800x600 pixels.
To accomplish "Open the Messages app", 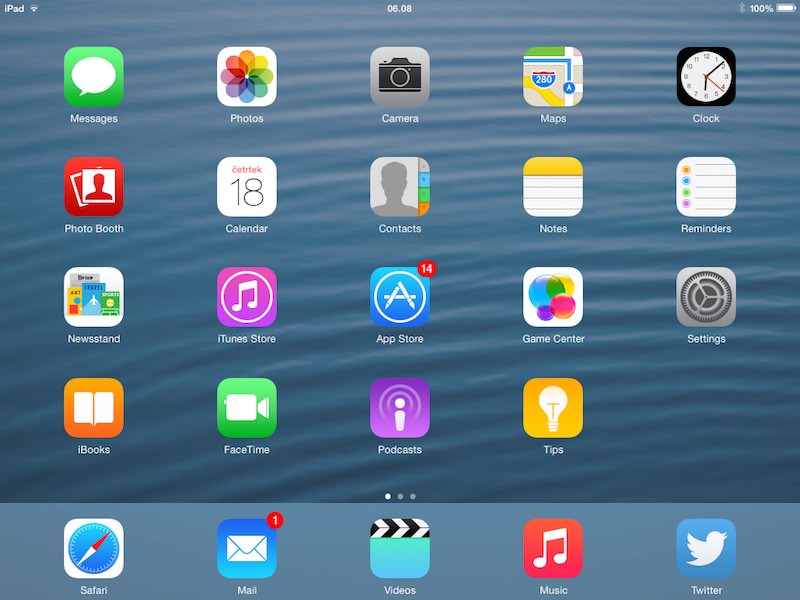I will click(94, 77).
